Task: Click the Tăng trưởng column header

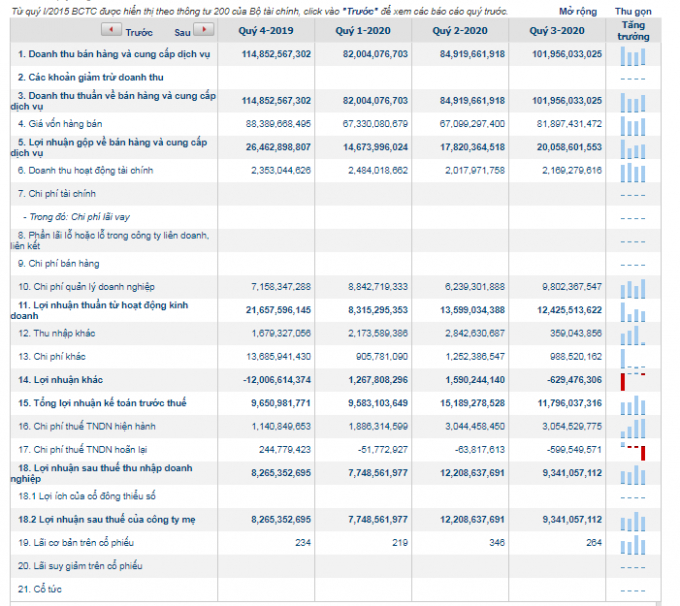Action: [x=633, y=31]
